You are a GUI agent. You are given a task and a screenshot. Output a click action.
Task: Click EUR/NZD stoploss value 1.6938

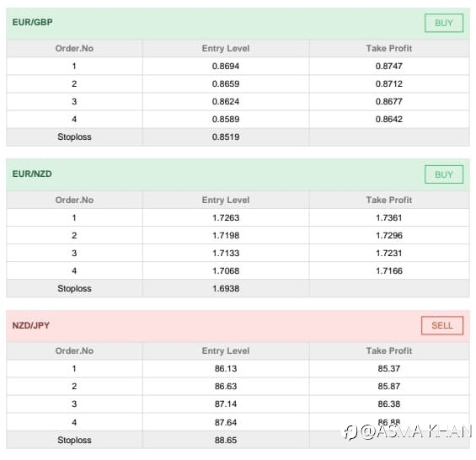point(226,288)
